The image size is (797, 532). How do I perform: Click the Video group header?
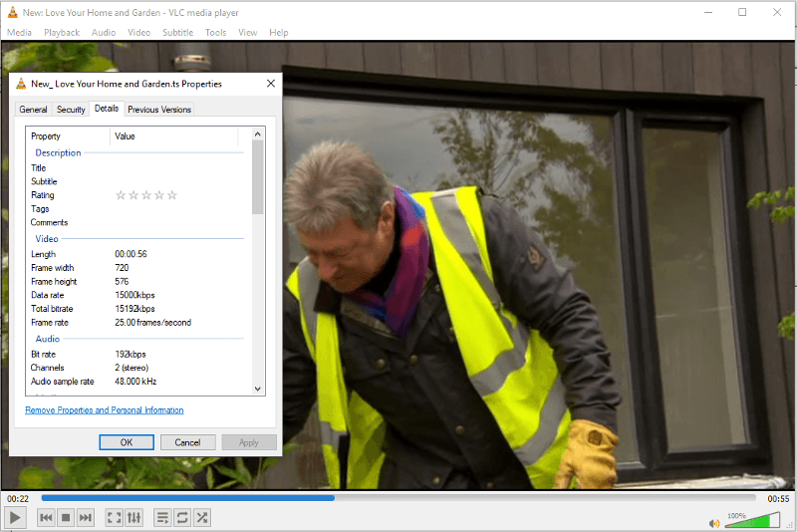[x=47, y=239]
